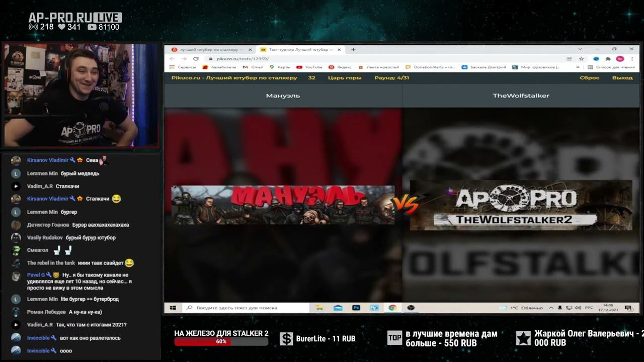Screen dimensions: 644x362
Task: Click the AP-PRO.RU LIVE logo
Action: point(75,18)
